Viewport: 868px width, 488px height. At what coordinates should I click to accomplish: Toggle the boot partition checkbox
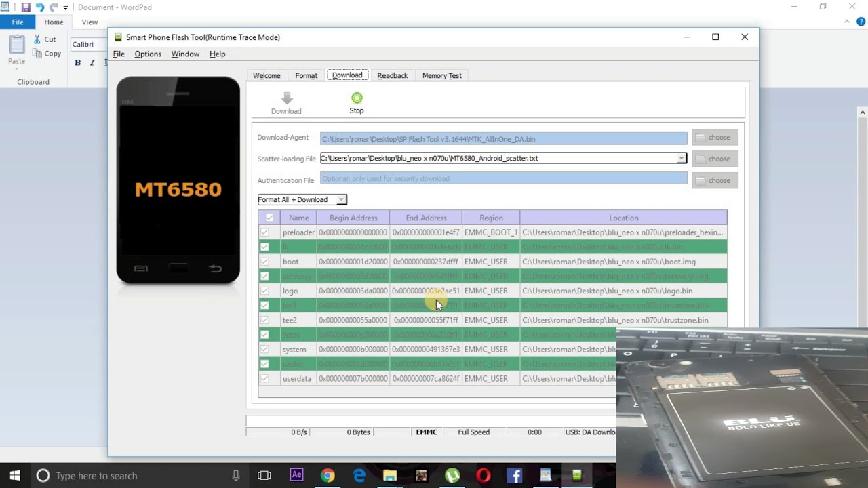coord(264,262)
